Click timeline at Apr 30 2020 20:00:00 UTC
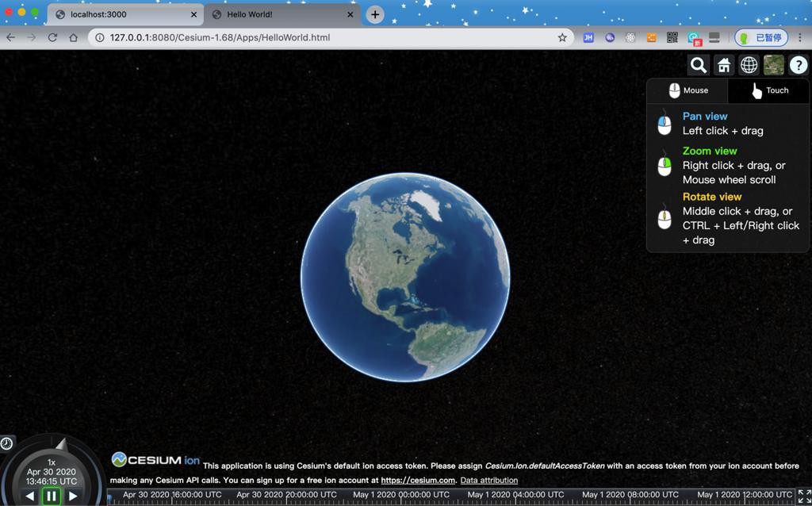Viewport: 812px width, 506px height. (x=286, y=495)
